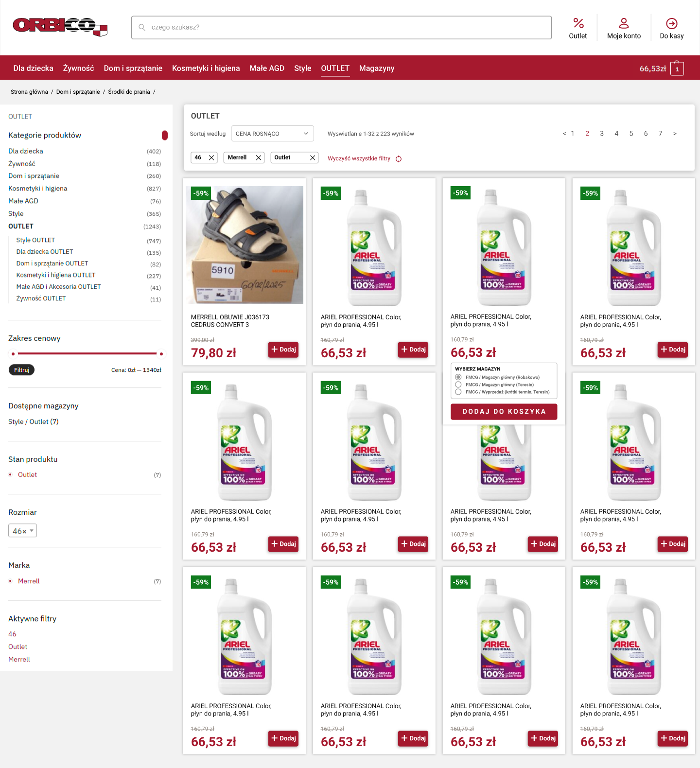Click the Orbico logo

pos(60,27)
